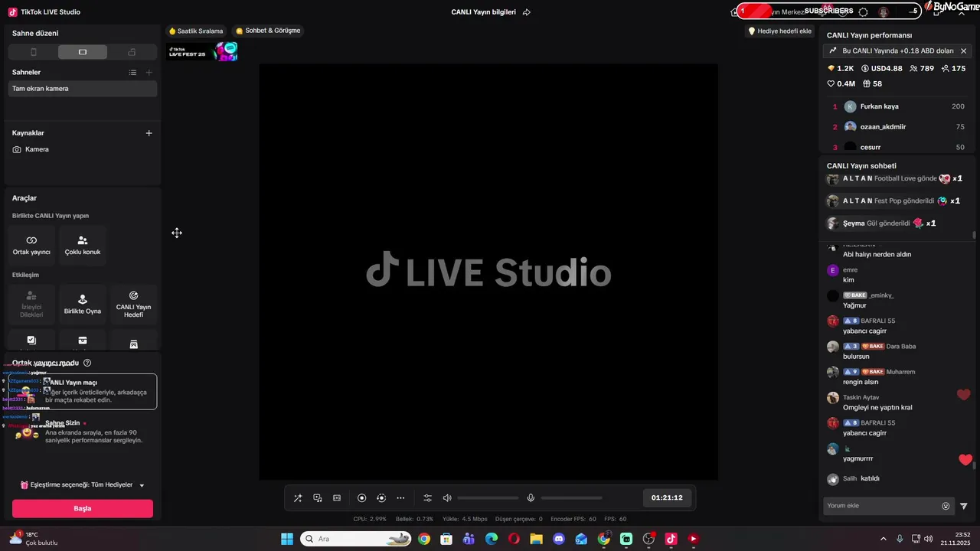The image size is (980, 551).
Task: Open Çoklu konuk tool
Action: tap(83, 246)
